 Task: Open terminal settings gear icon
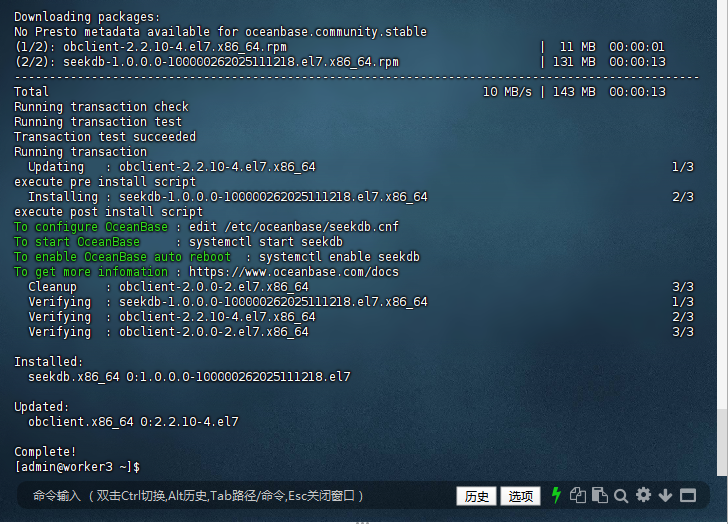tap(643, 495)
